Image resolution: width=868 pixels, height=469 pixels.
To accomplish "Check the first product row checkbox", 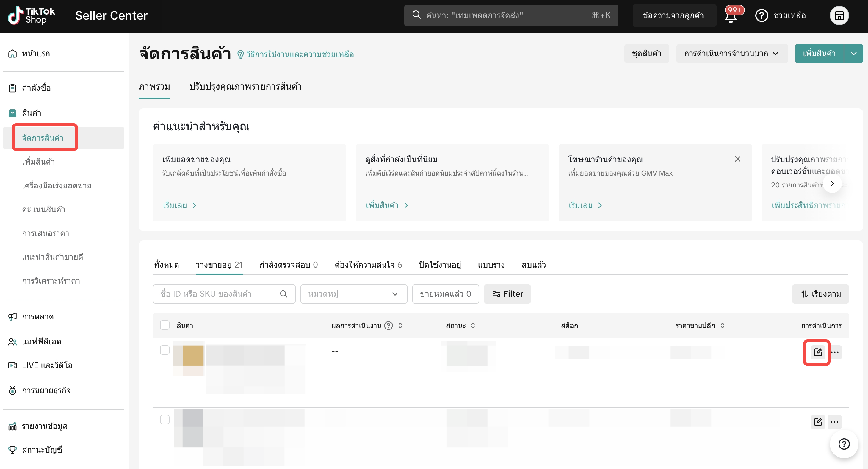I will [164, 350].
